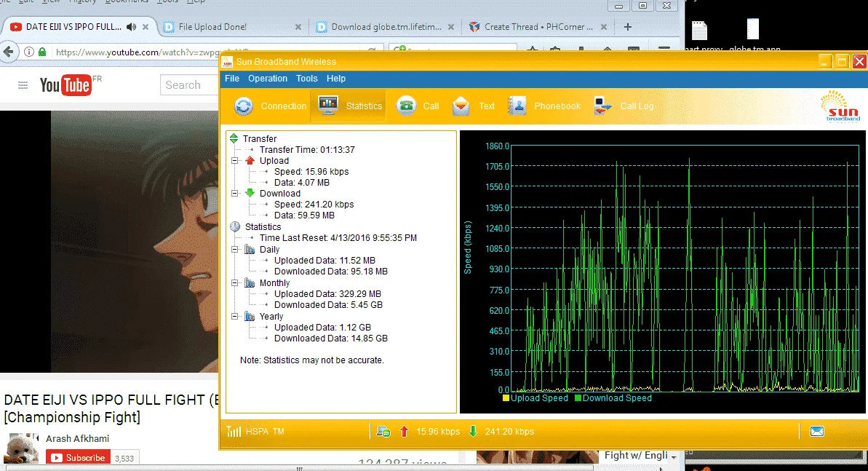The width and height of the screenshot is (868, 471).
Task: Click the browser Back arrow
Action: (x=8, y=52)
